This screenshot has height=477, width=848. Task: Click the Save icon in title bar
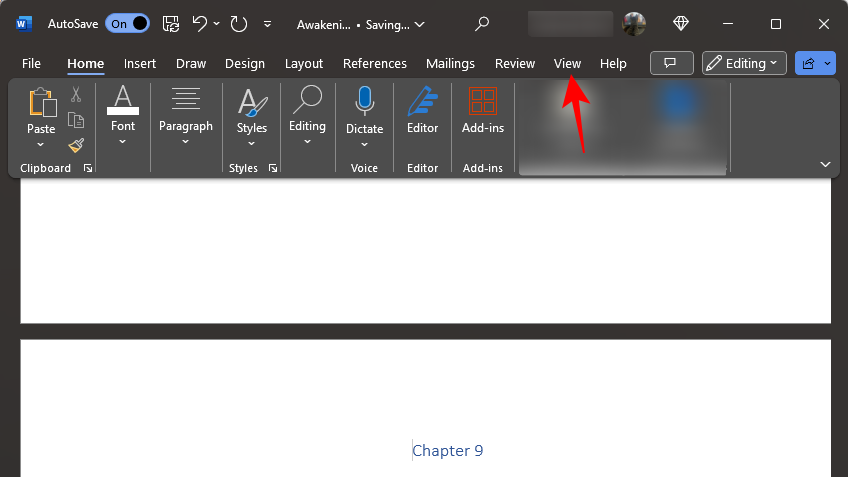pos(171,24)
